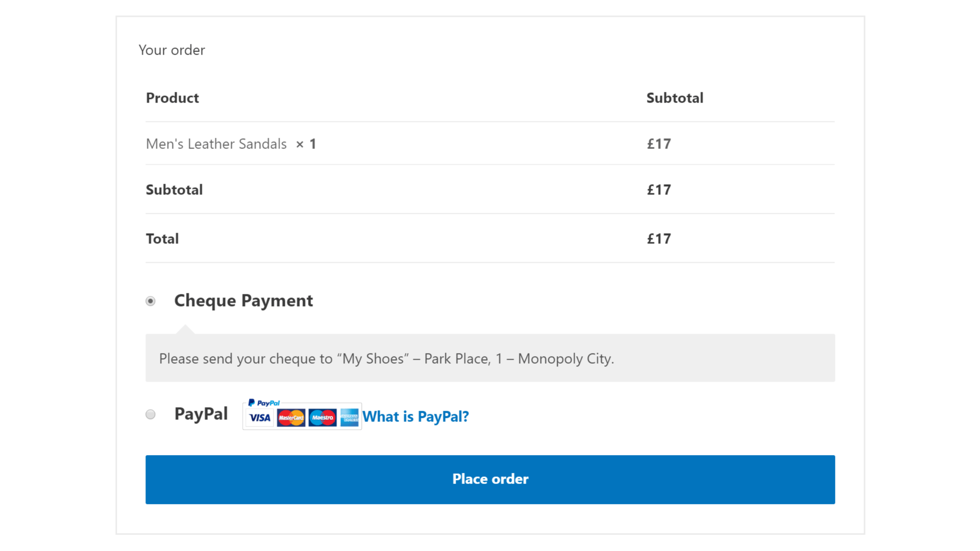Click the Total row label
Screen dimensions: 980x551
pyautogui.click(x=162, y=239)
